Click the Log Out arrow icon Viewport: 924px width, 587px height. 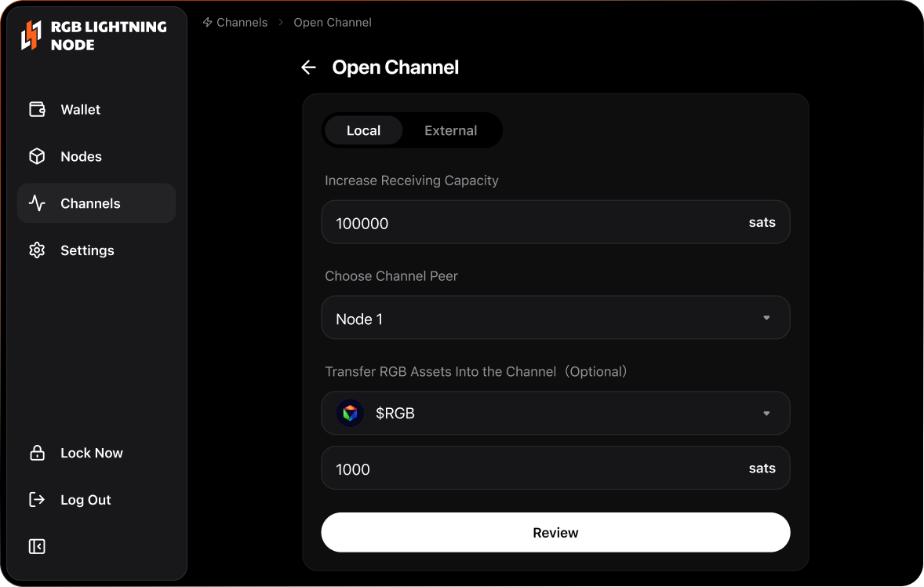click(37, 500)
